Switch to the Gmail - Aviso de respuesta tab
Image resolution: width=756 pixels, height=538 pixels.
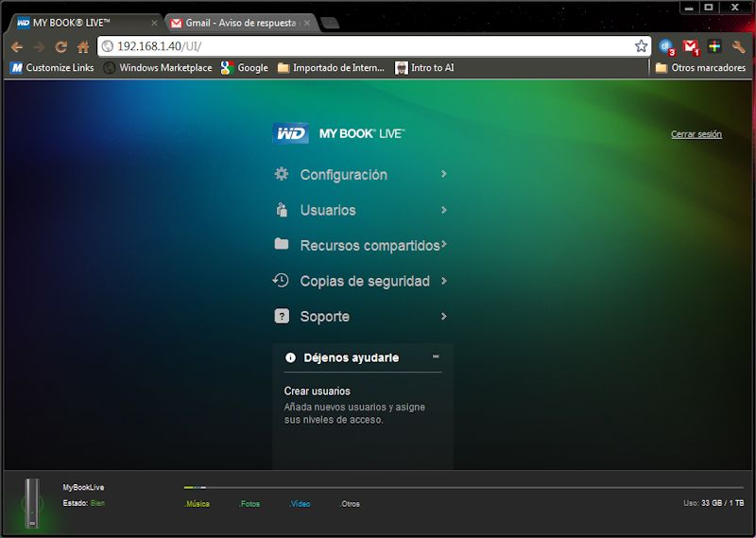[x=241, y=23]
